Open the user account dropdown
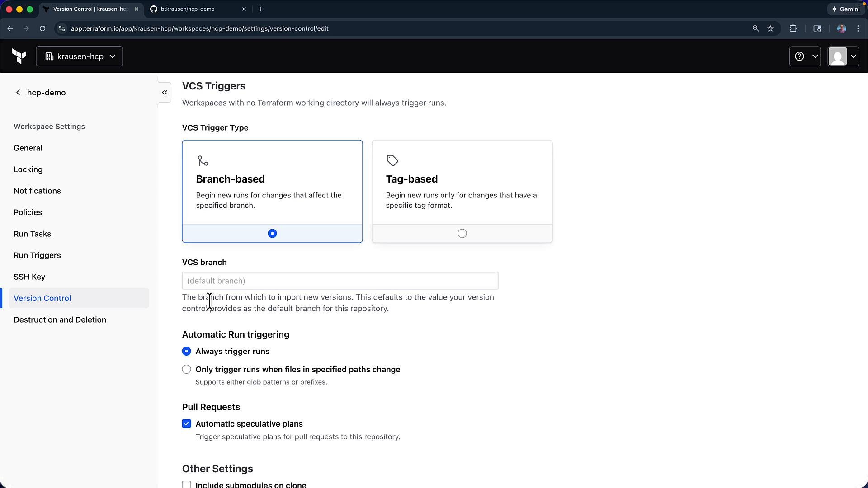 coord(843,56)
